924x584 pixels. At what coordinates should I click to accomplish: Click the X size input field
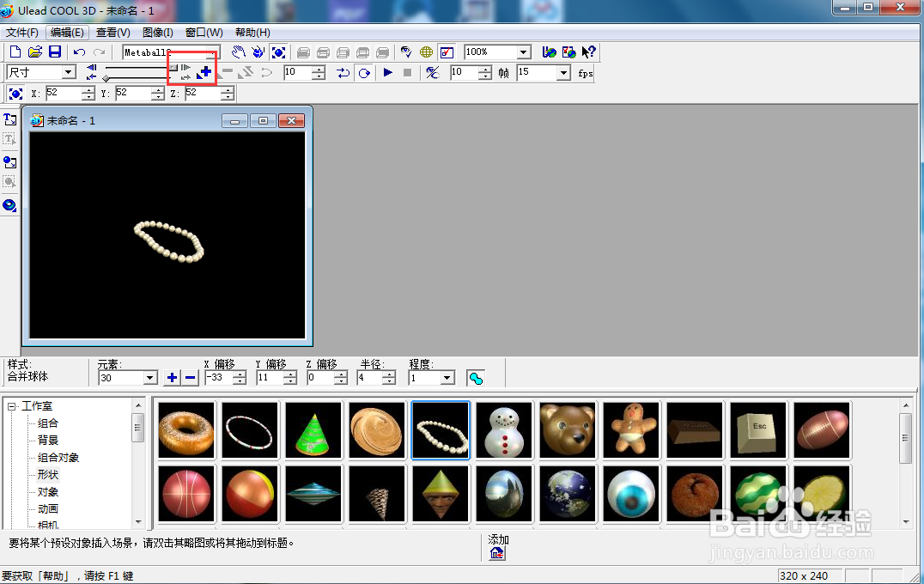[63, 93]
